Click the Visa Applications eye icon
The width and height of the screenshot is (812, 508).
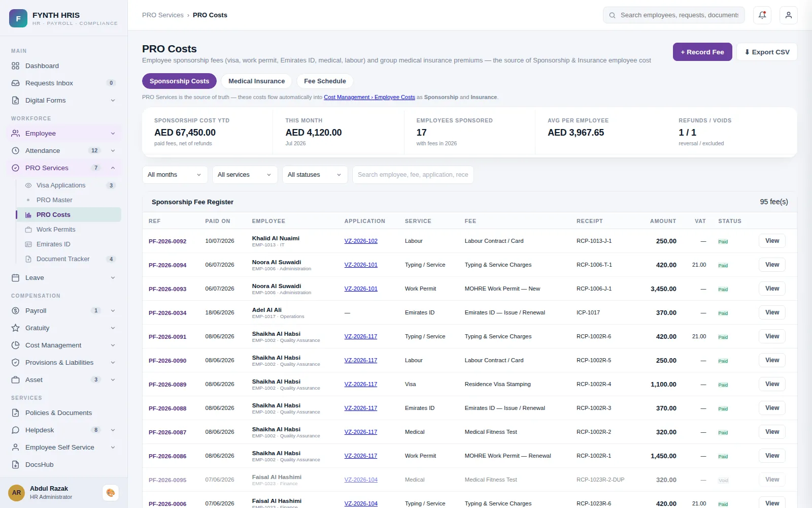coord(28,185)
